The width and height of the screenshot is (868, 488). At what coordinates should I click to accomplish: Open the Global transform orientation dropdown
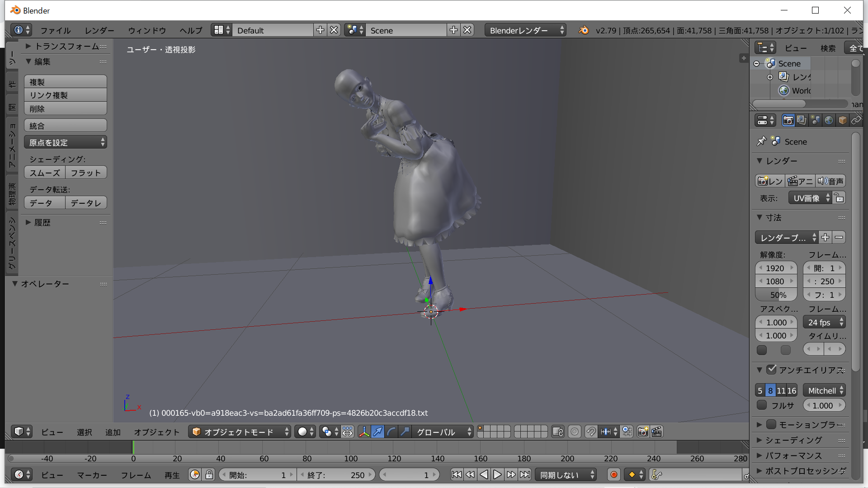point(443,432)
